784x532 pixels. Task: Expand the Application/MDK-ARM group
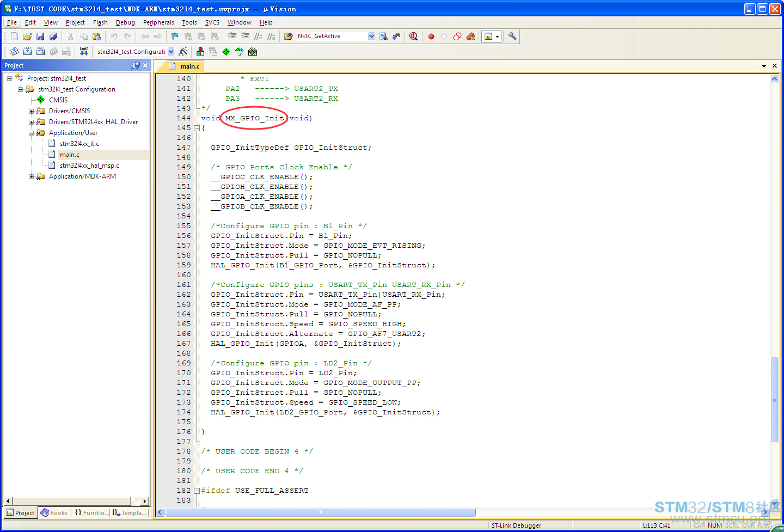(x=31, y=176)
